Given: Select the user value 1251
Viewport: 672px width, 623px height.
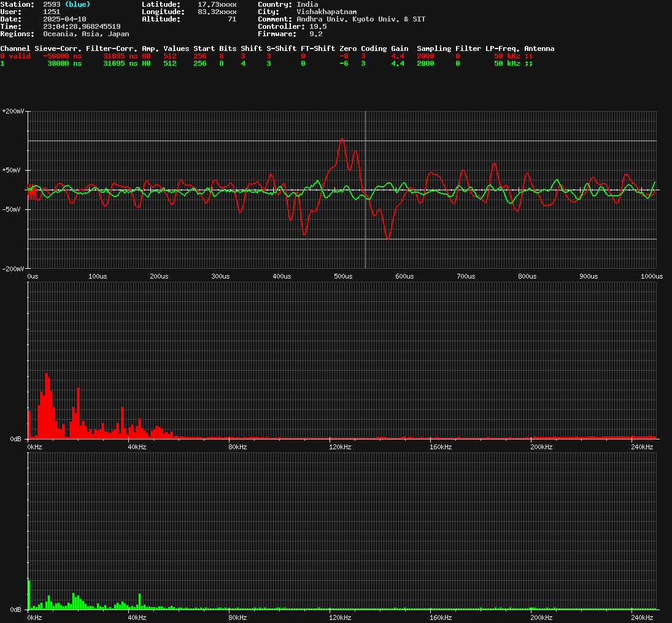Looking at the screenshot, I should 52,12.
